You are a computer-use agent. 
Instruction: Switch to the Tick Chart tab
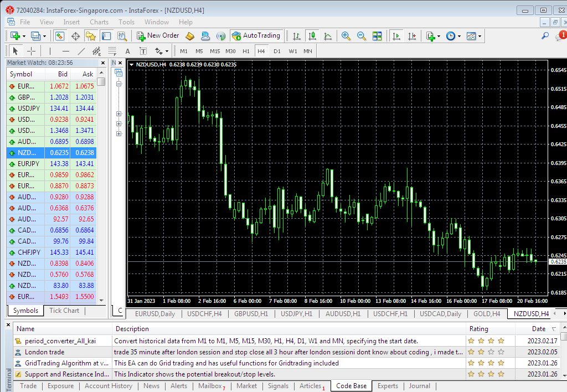click(x=63, y=311)
